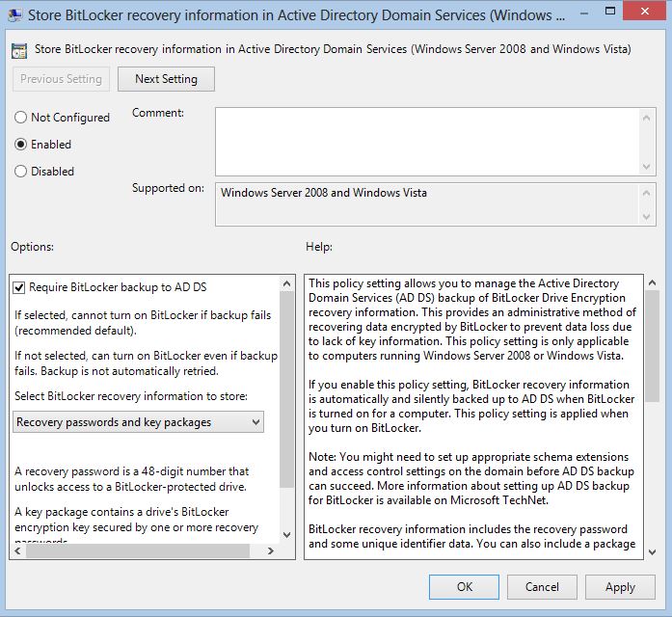Select the Enabled radio button

click(x=20, y=145)
